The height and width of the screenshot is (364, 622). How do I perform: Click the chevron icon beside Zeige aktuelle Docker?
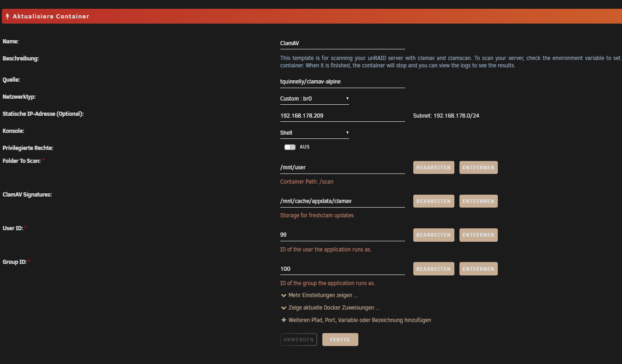coord(284,308)
